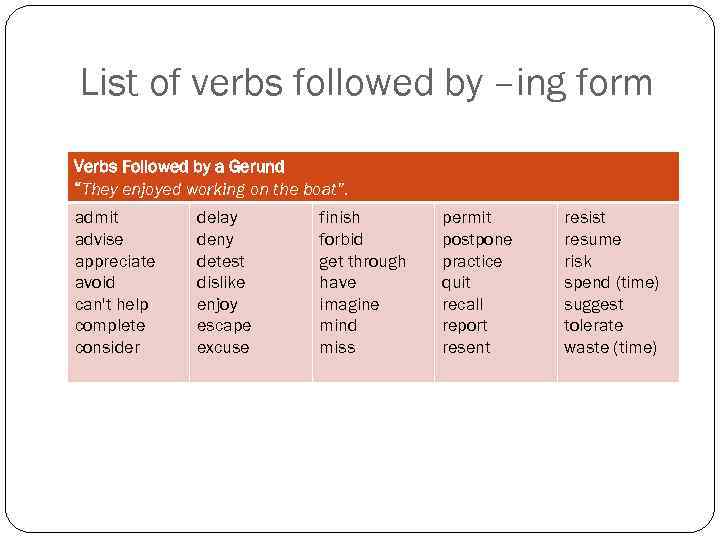
Task: Select the word 'imagine'
Action: [349, 304]
